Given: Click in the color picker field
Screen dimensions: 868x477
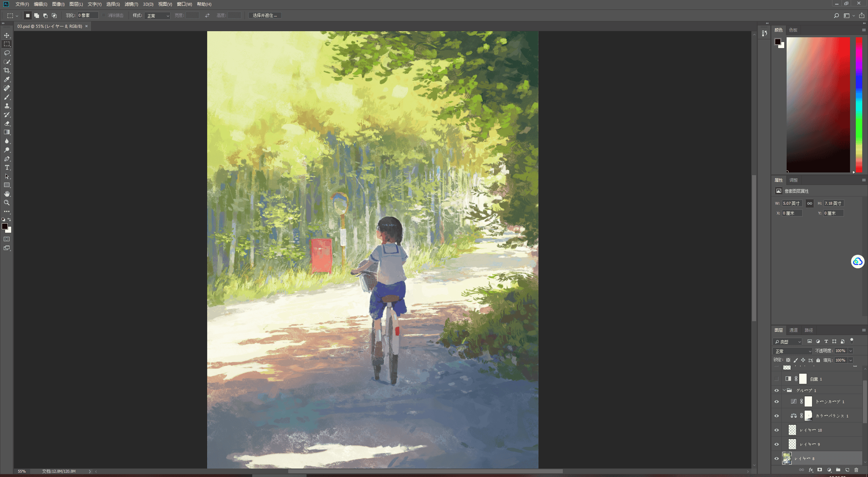Looking at the screenshot, I should (818, 105).
